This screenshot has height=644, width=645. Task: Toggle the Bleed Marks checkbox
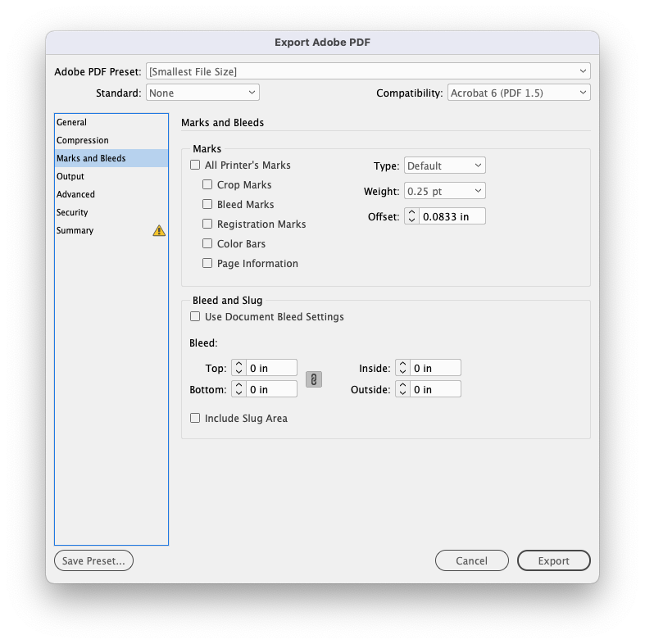[x=207, y=204]
